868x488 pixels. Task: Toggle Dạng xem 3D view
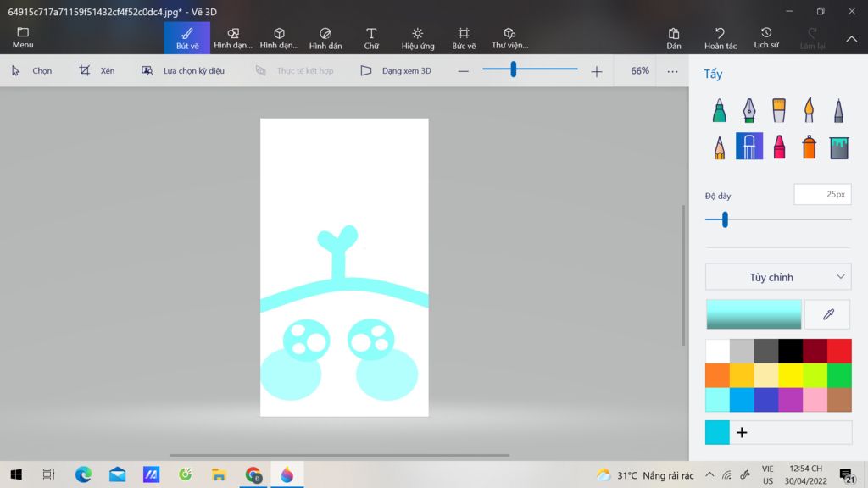pyautogui.click(x=396, y=71)
